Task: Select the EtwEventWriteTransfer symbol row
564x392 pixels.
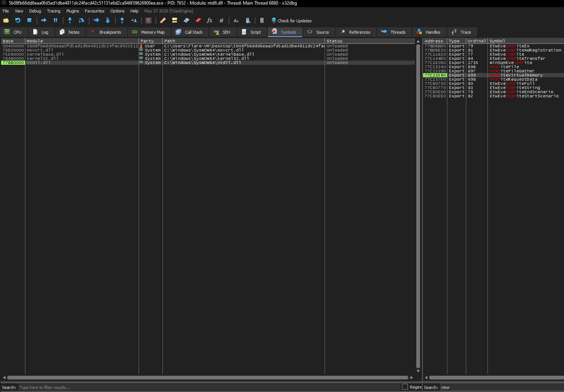Action: click(493, 58)
